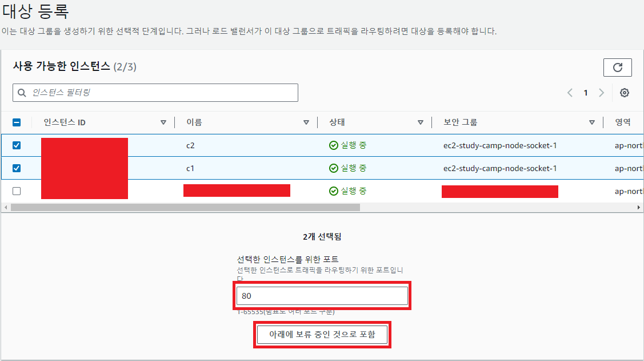This screenshot has width=644, height=361.
Task: Click the name cell c2
Action: 190,145
